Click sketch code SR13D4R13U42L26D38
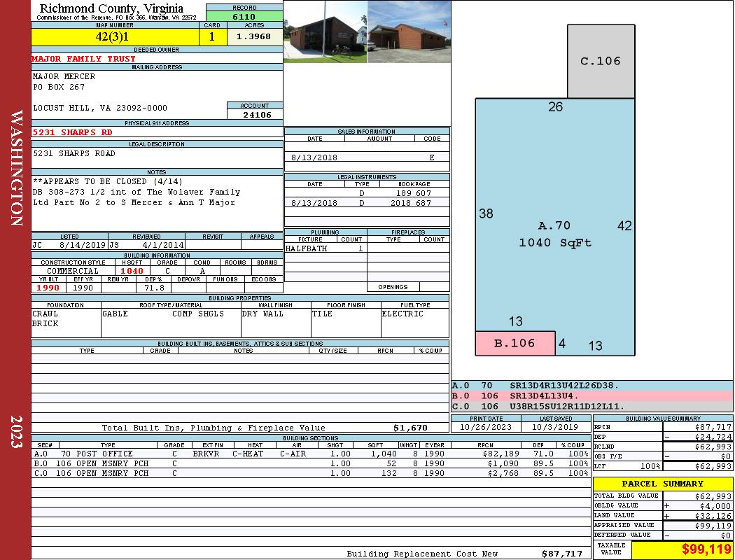Viewport: 735px width, 560px height. 564,386
